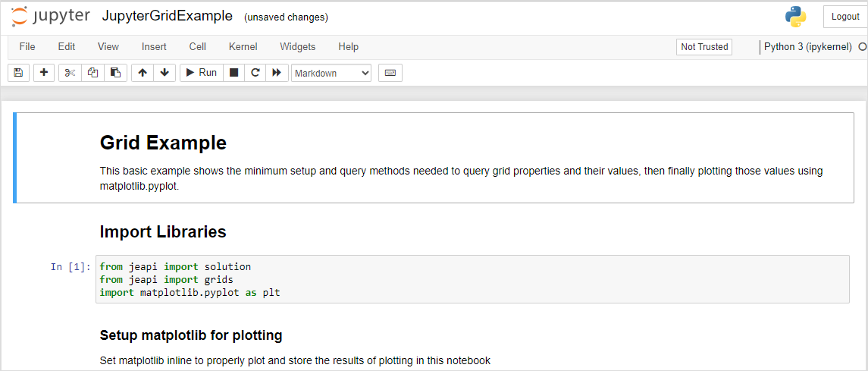Move selected cell down arrow
868x371 pixels.
165,73
